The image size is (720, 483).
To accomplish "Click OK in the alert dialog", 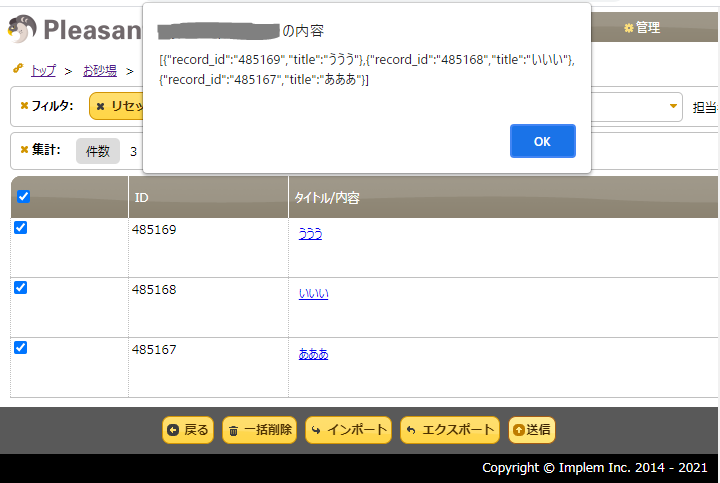I will coord(542,141).
